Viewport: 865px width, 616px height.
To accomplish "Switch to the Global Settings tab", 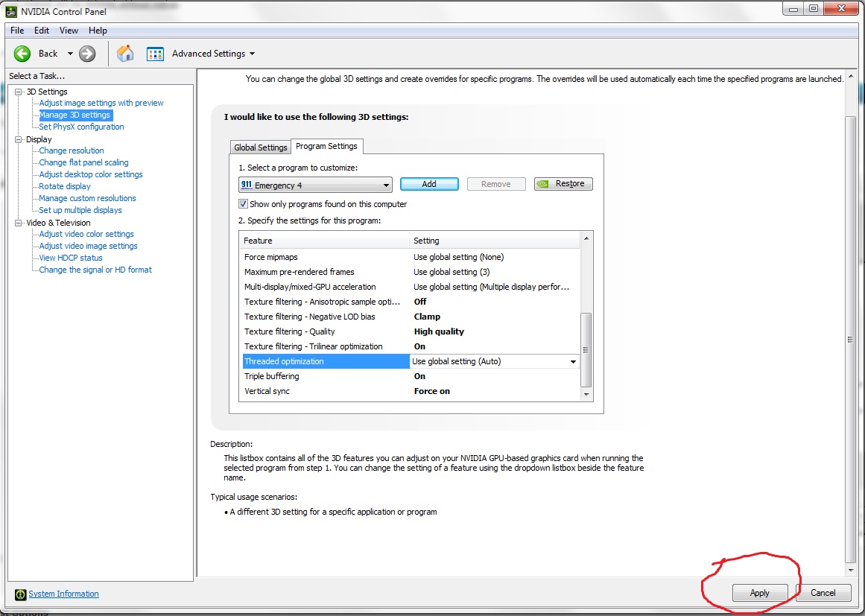I will coord(260,147).
